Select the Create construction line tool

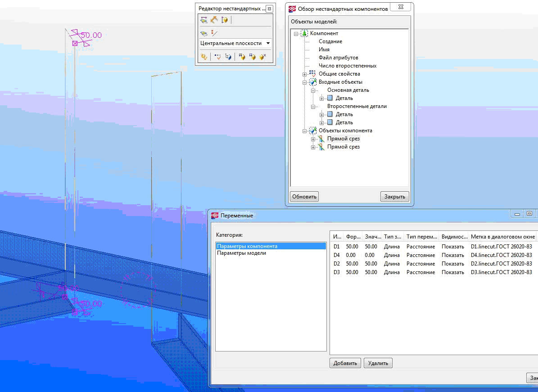(214, 33)
